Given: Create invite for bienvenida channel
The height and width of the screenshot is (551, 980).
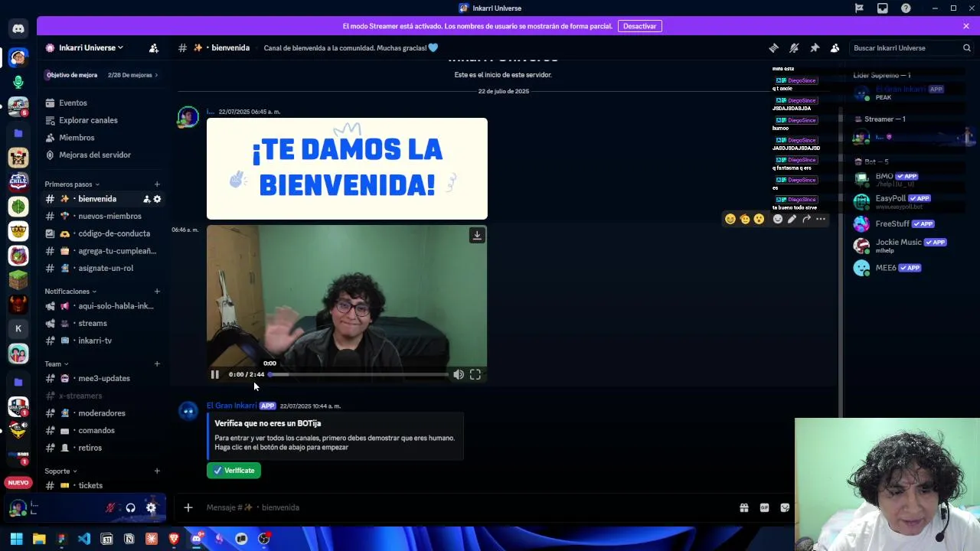Looking at the screenshot, I should pyautogui.click(x=146, y=199).
